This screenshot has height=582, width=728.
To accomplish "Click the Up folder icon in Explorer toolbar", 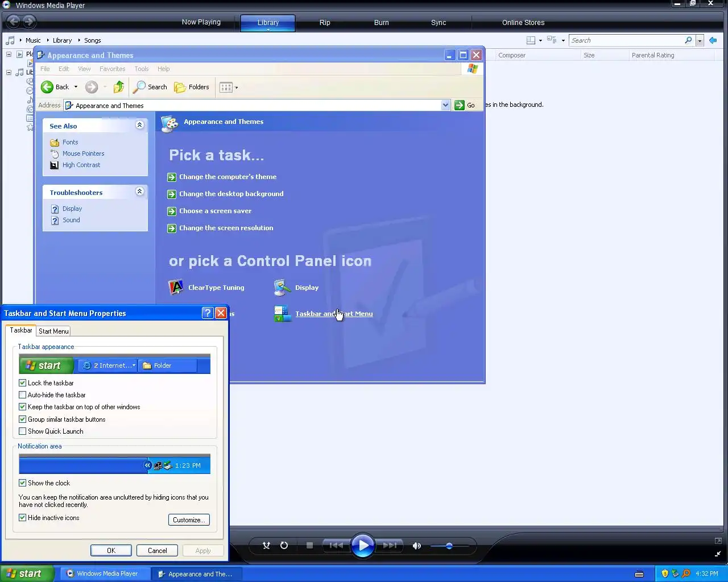I will 118,87.
